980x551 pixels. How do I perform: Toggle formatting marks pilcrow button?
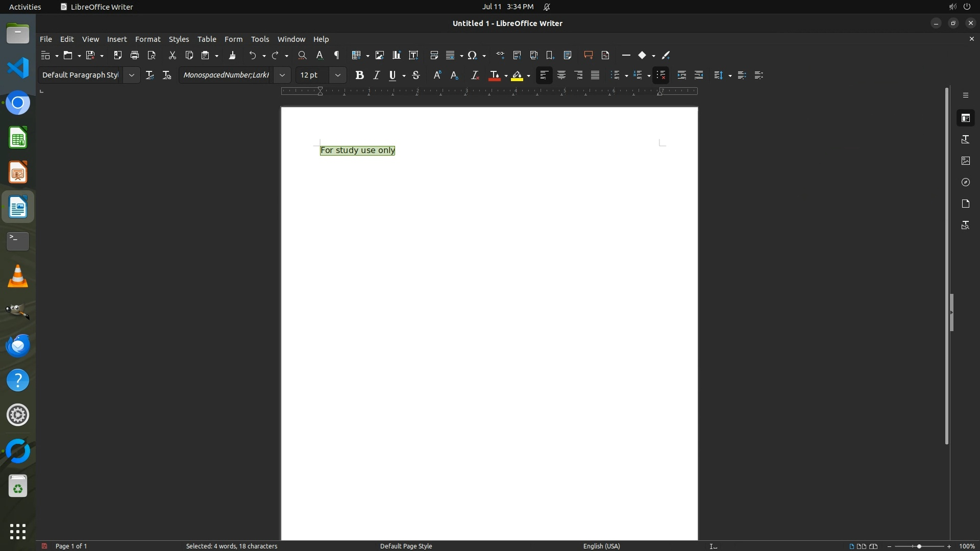pyautogui.click(x=336, y=55)
